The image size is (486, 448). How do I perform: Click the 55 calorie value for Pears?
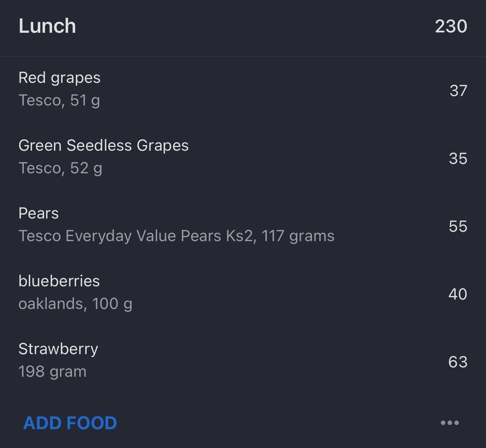[x=458, y=226]
